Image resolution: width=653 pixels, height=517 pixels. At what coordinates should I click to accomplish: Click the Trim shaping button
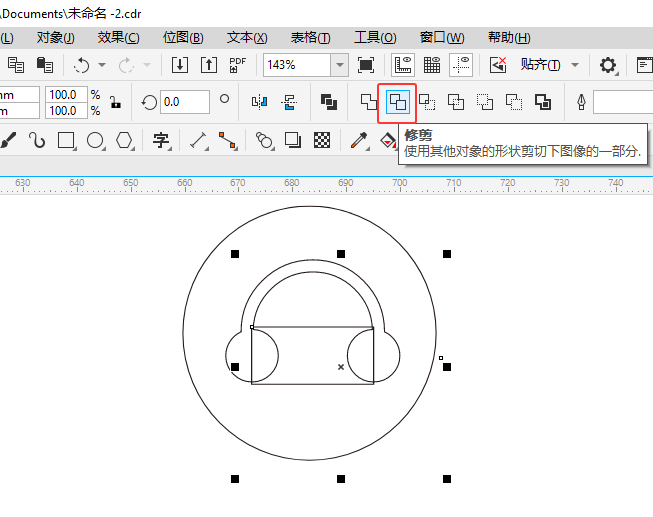tap(399, 102)
